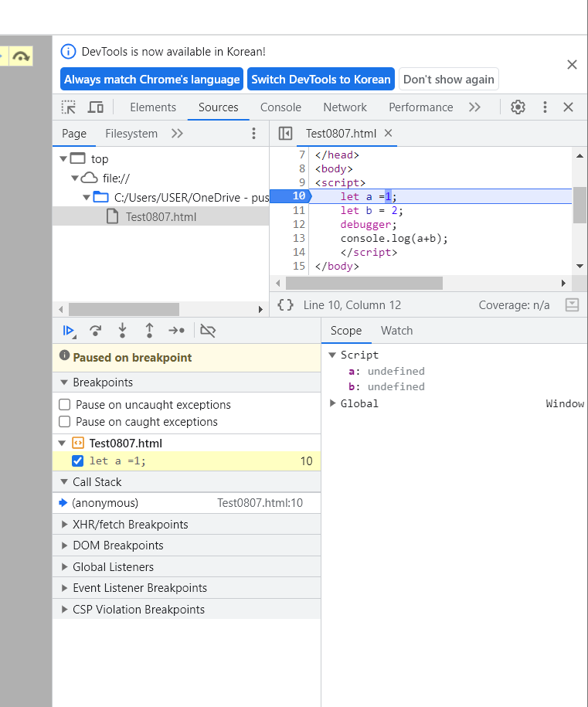588x707 pixels.
Task: Click the coverage drawer icon
Action: pyautogui.click(x=572, y=305)
